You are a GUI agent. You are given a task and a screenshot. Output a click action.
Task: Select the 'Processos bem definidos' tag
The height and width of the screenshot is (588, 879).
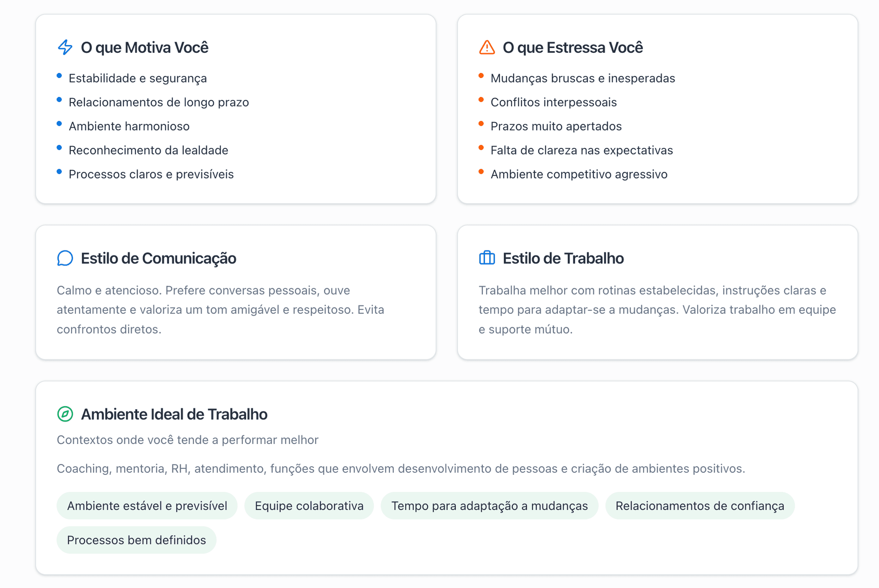click(136, 540)
